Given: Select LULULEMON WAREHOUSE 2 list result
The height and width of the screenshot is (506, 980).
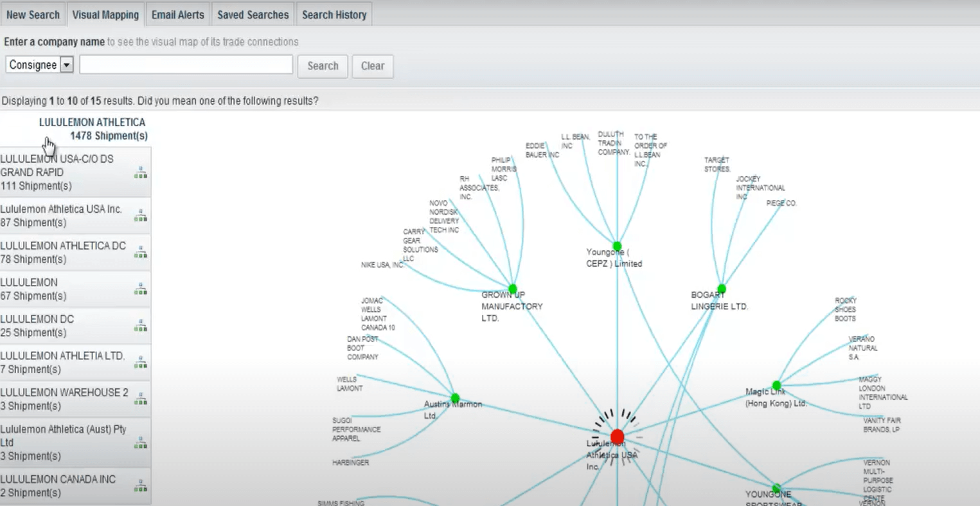Looking at the screenshot, I should point(75,399).
